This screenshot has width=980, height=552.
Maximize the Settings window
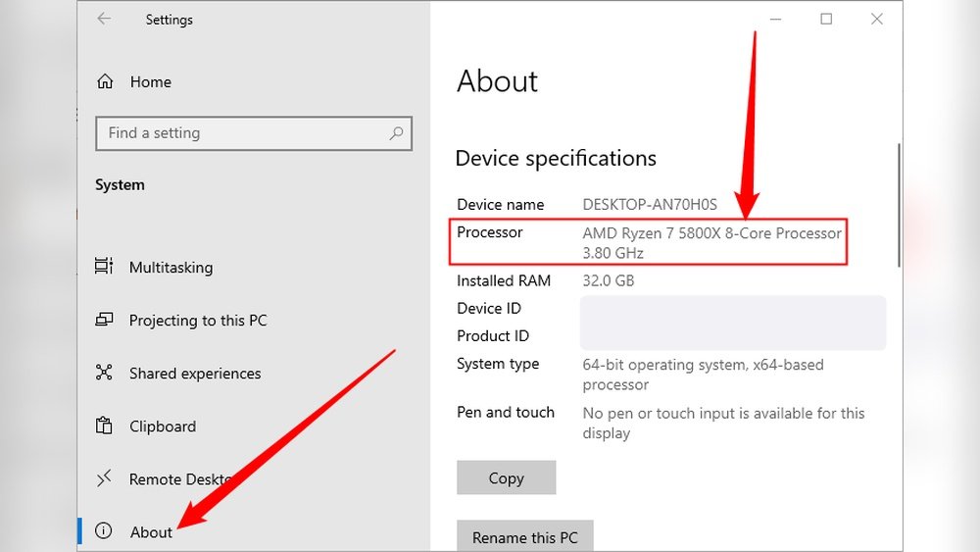(x=826, y=19)
